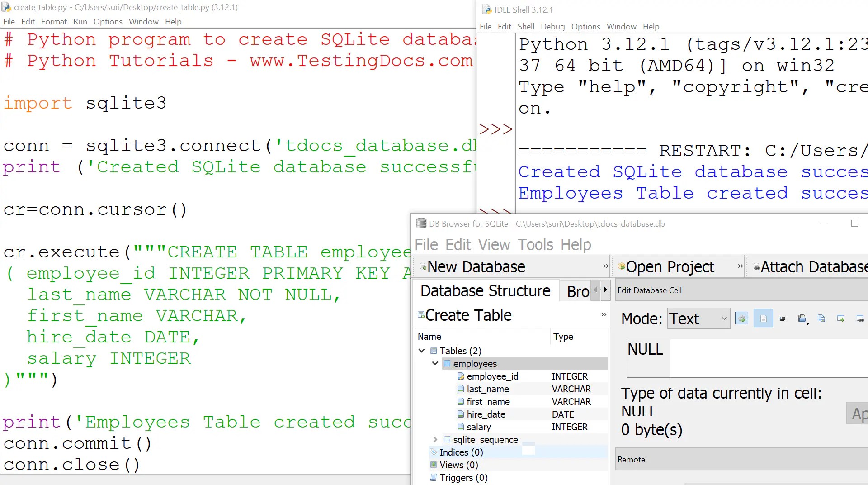
Task: Apply cell changes with green gear icon
Action: [741, 318]
